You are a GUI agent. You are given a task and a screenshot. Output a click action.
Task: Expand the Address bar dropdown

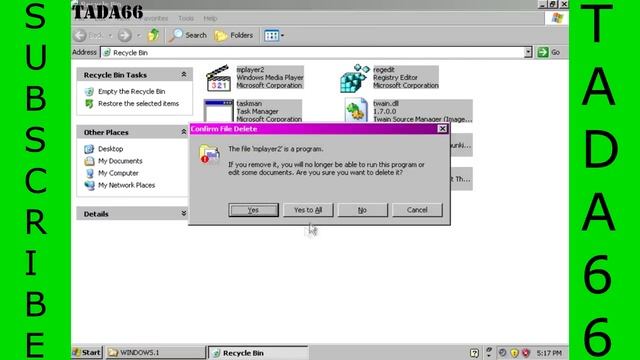point(528,52)
